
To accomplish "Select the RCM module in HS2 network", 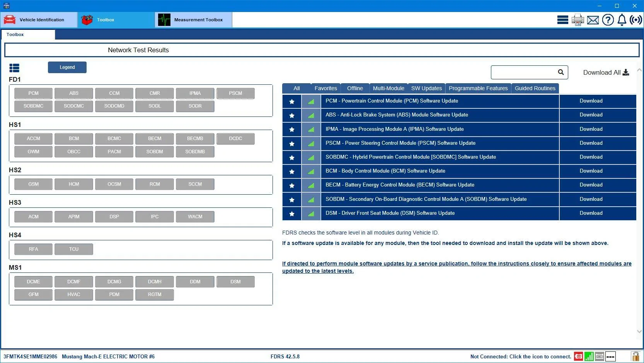I will (x=155, y=184).
